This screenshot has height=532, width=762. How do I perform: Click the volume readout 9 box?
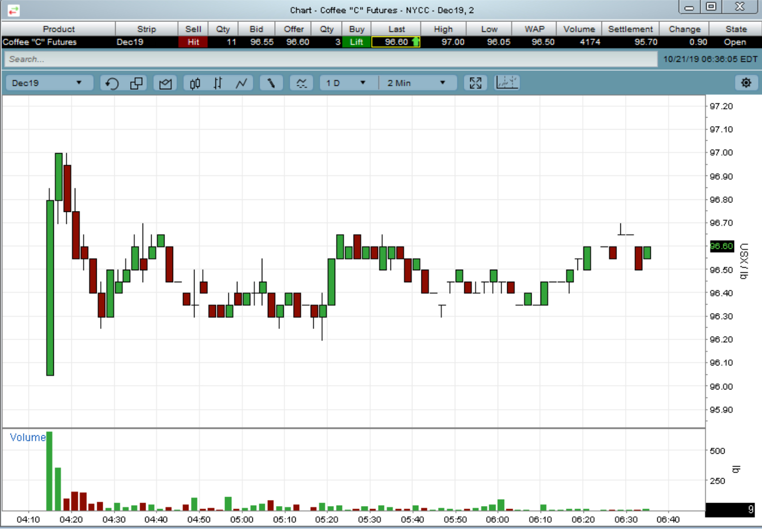pyautogui.click(x=730, y=510)
